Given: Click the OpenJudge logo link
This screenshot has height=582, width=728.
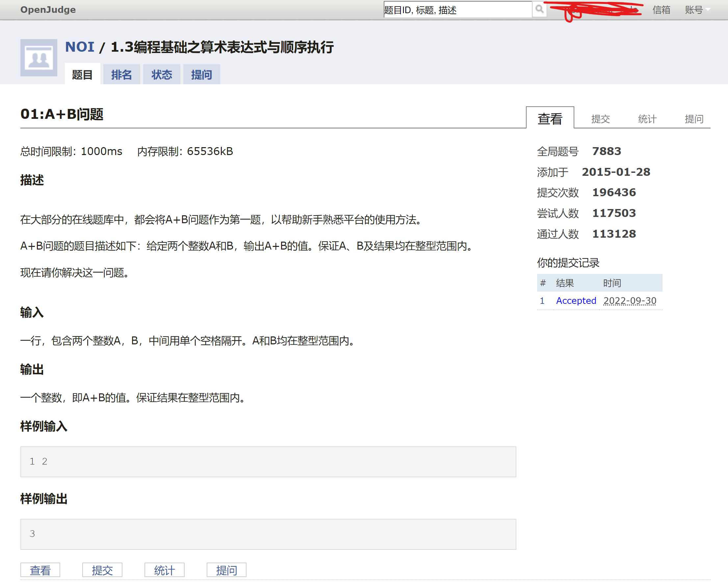Looking at the screenshot, I should click(48, 10).
